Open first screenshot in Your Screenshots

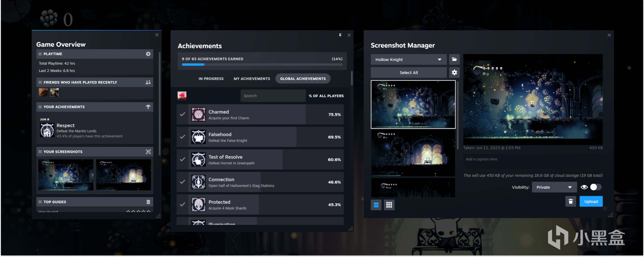click(x=66, y=175)
